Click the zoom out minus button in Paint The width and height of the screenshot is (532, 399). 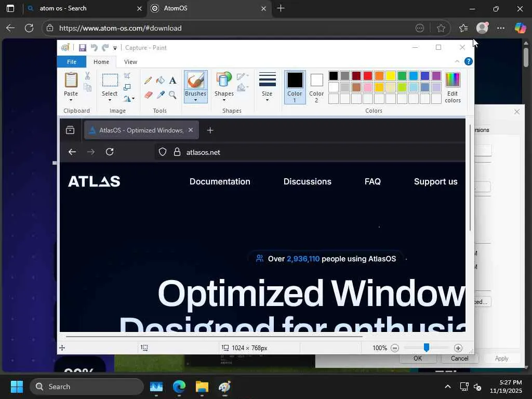395,348
